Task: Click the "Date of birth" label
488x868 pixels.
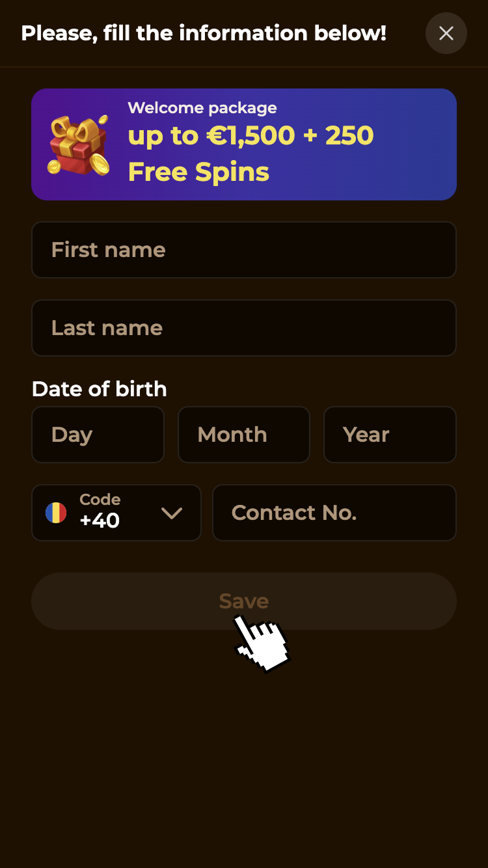Action: pos(100,389)
